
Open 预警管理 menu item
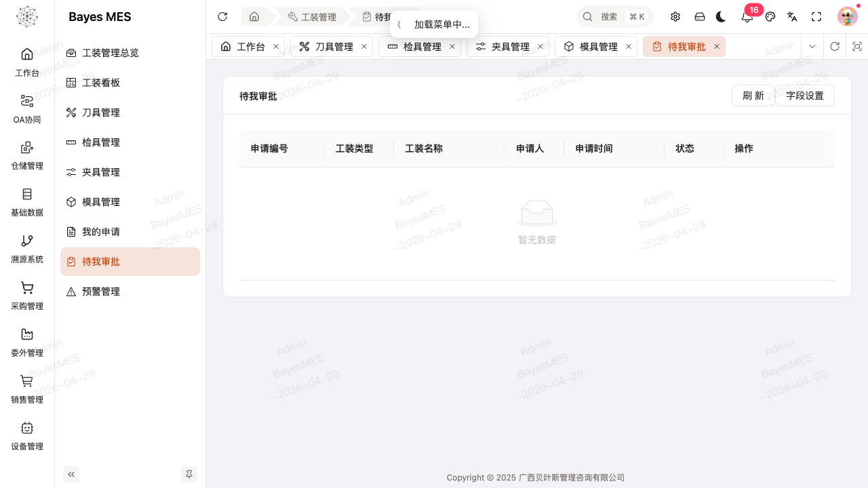pos(130,291)
